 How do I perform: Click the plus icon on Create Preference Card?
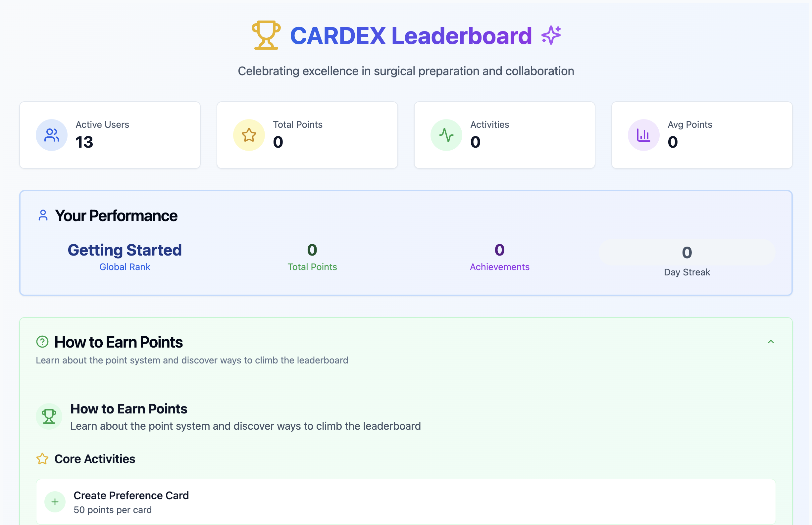coord(55,502)
